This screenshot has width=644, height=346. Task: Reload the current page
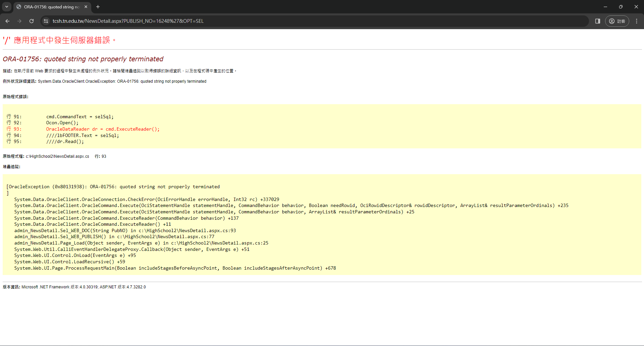tap(32, 21)
